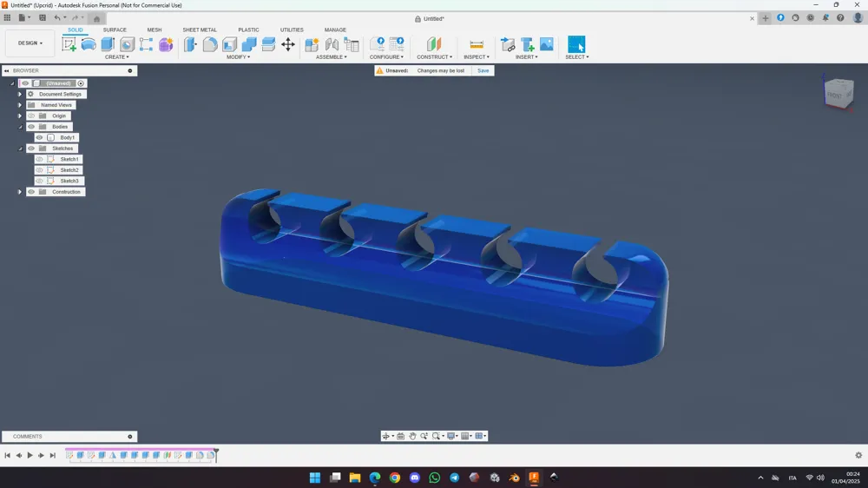Open the data panel grid icon
This screenshot has width=868, height=488.
click(x=7, y=17)
